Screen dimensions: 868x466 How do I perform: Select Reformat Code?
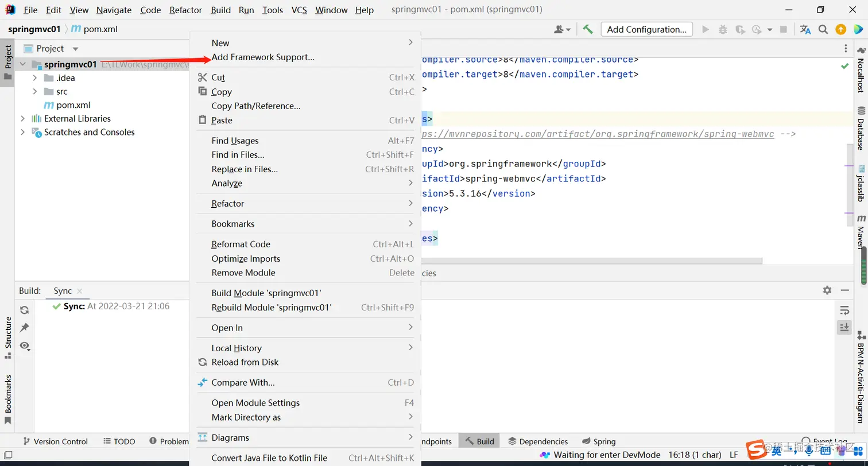tap(305, 244)
